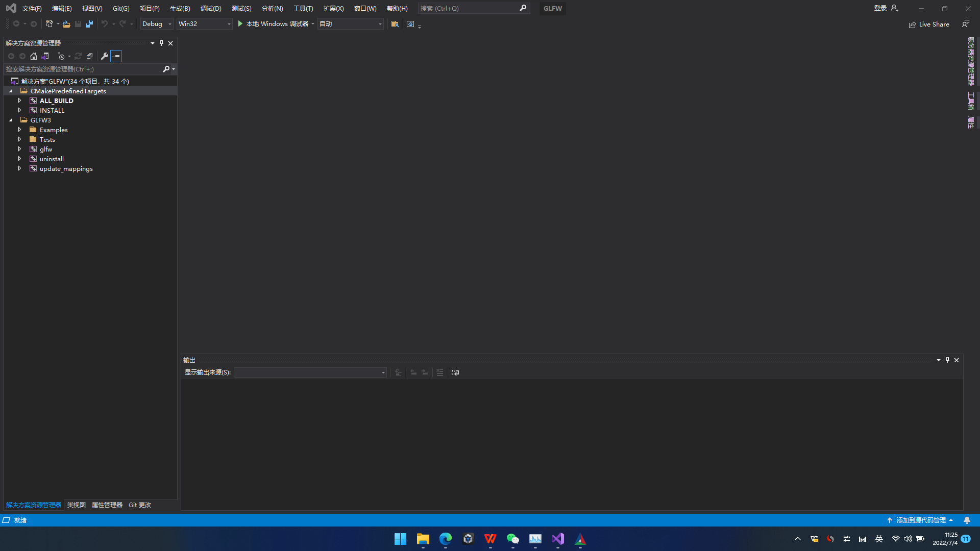Open the Win32 platform dropdown
This screenshot has width=980, height=551.
(204, 24)
